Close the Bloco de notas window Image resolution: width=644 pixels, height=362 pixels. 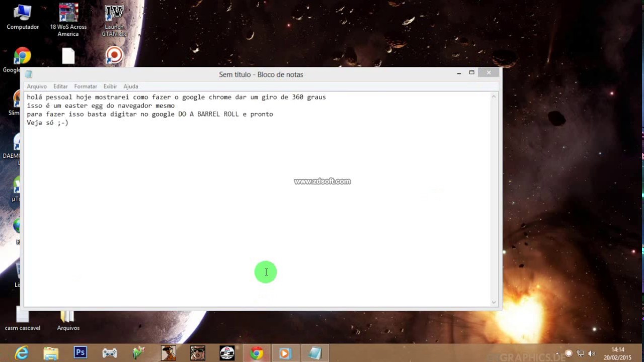(x=489, y=73)
